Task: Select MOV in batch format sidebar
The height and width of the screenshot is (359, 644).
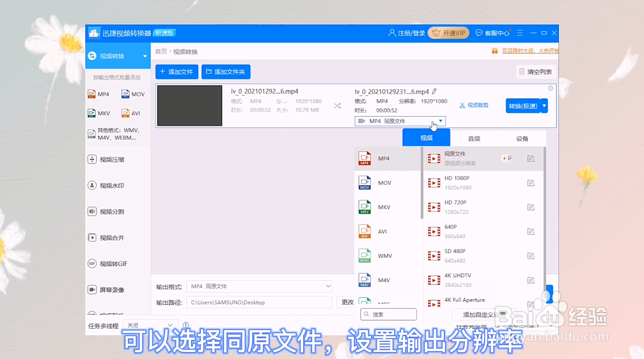Action: click(133, 94)
